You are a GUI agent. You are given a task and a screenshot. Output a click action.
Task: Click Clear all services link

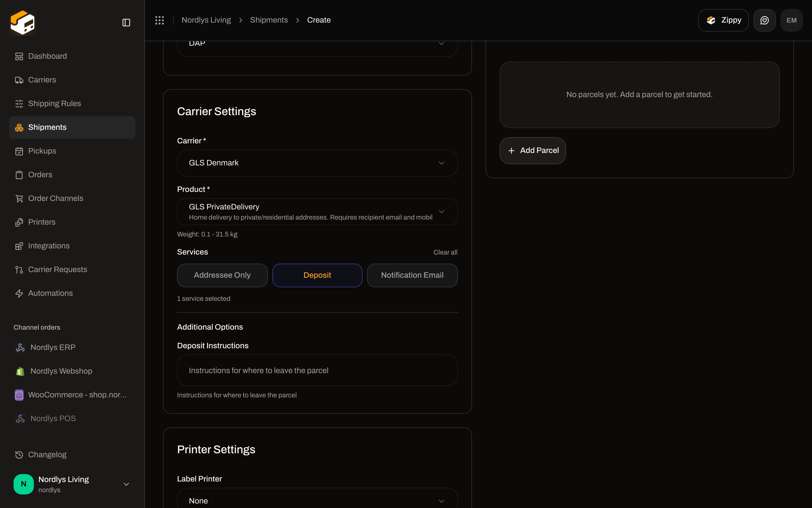[445, 252]
